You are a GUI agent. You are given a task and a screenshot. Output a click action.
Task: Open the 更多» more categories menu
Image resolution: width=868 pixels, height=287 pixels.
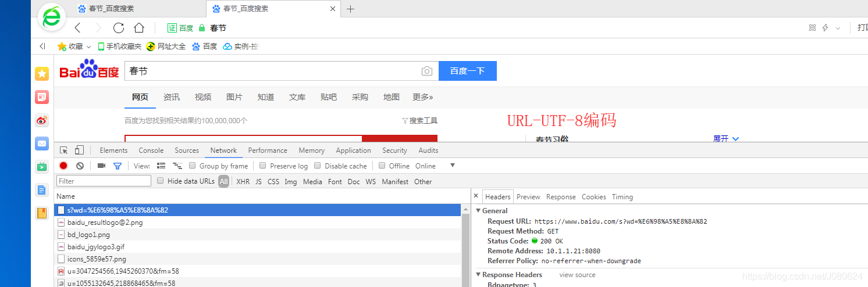[x=422, y=97]
